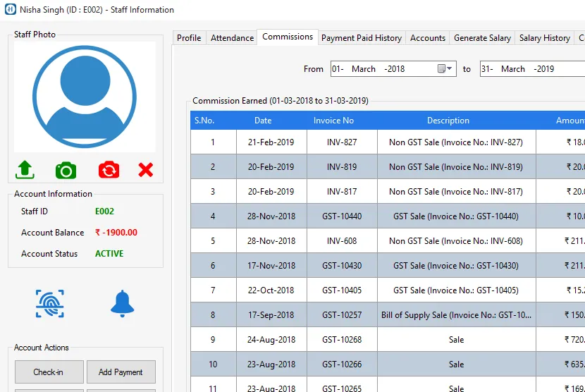Viewport: 585px width, 392px height.
Task: Click the blue notification bell icon
Action: 122,303
